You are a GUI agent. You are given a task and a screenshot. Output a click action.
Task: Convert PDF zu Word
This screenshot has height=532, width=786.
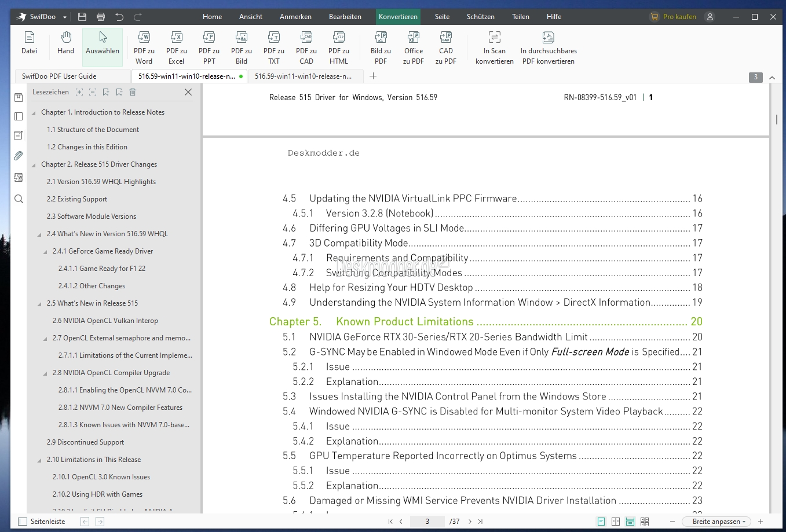[x=144, y=47]
